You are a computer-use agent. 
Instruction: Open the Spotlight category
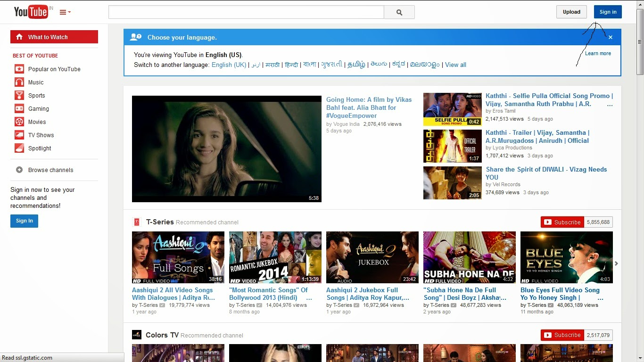point(40,148)
